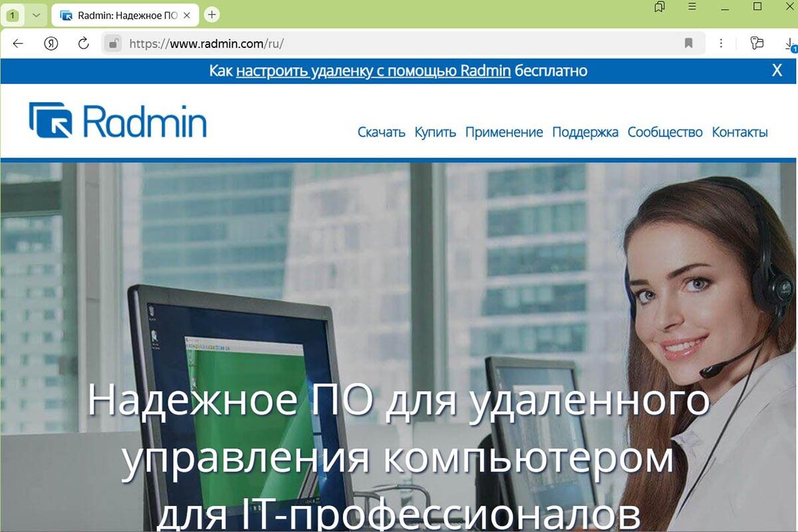The height and width of the screenshot is (532, 798).
Task: Close the Radmin tab
Action: tap(187, 15)
